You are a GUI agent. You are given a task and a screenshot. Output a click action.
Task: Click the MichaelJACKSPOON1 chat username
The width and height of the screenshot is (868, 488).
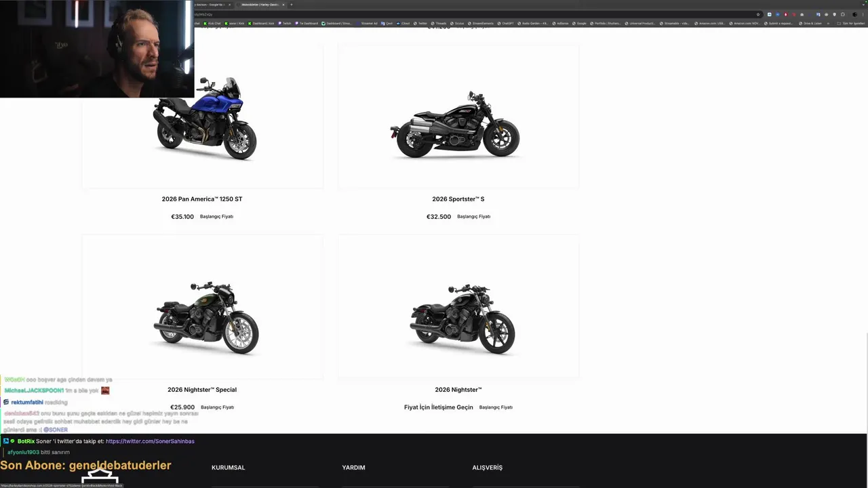(34, 390)
